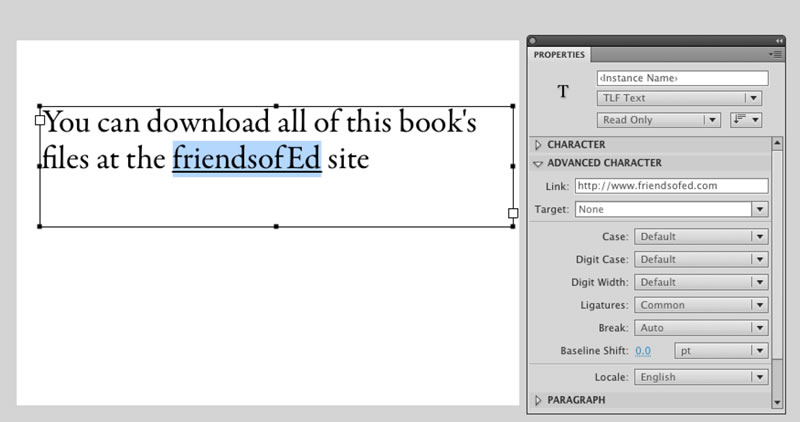Expand the Character section

tap(538, 145)
